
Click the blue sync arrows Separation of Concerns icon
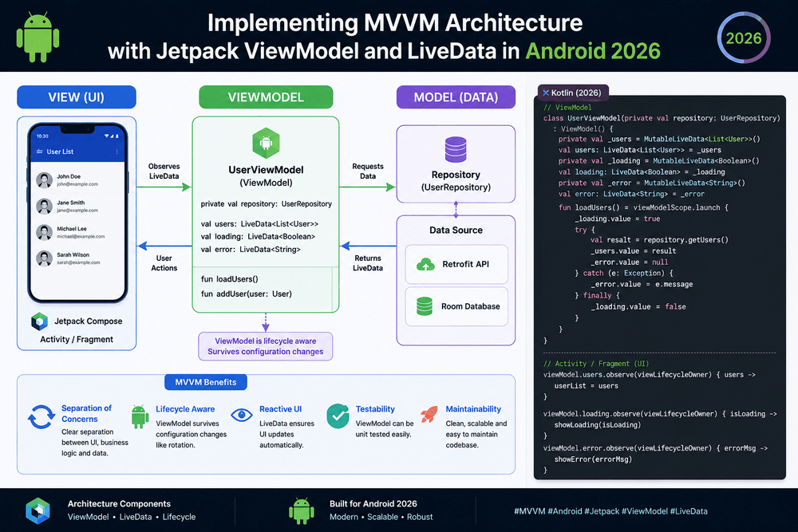click(x=41, y=417)
